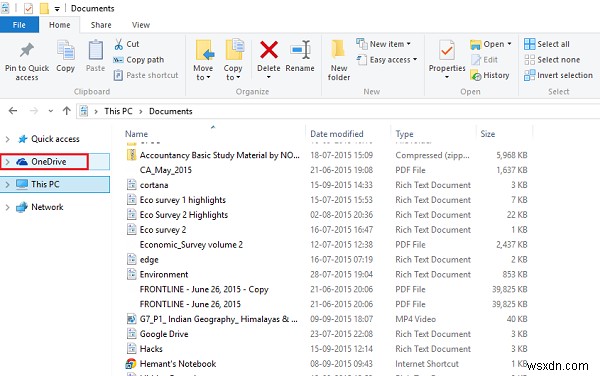This screenshot has height=376, width=600.
Task: Expand the Network tree node
Action: pyautogui.click(x=7, y=207)
